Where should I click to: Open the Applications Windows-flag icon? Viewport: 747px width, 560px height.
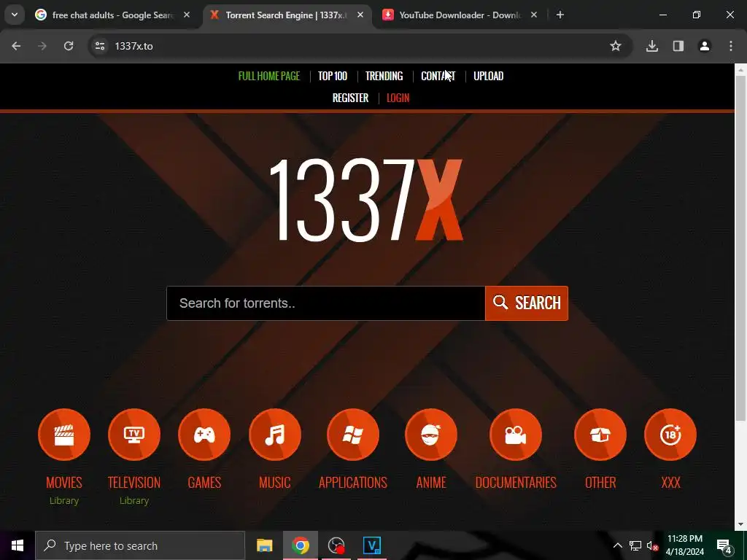pyautogui.click(x=353, y=435)
